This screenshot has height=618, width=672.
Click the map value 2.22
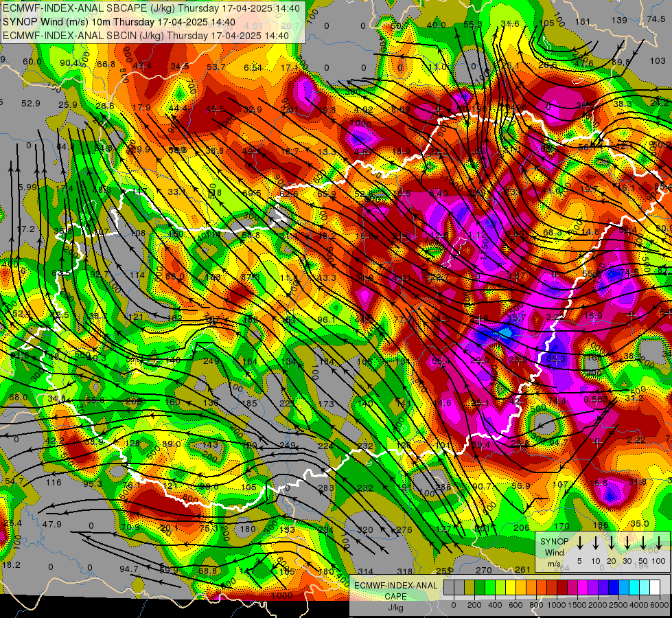click(636, 440)
